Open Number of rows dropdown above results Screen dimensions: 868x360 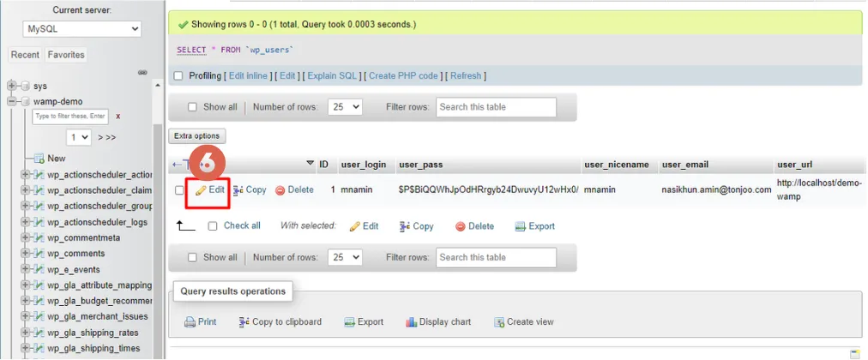click(x=345, y=107)
